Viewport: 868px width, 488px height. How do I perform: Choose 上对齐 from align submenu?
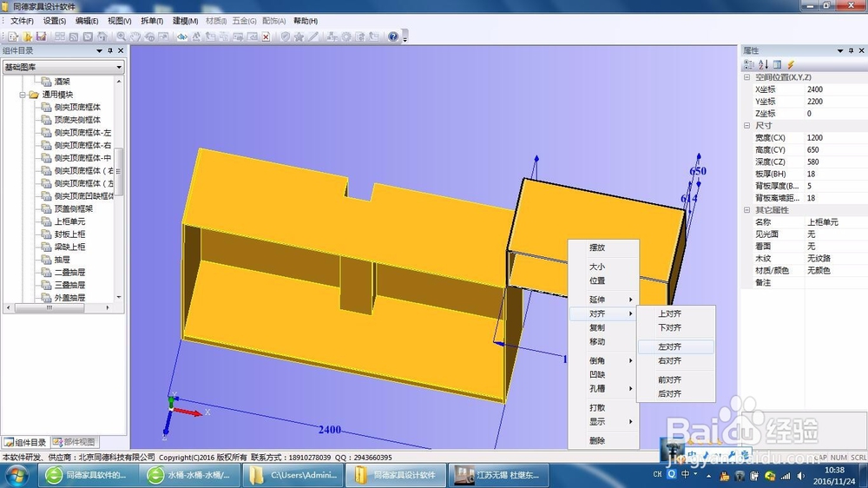(x=675, y=313)
